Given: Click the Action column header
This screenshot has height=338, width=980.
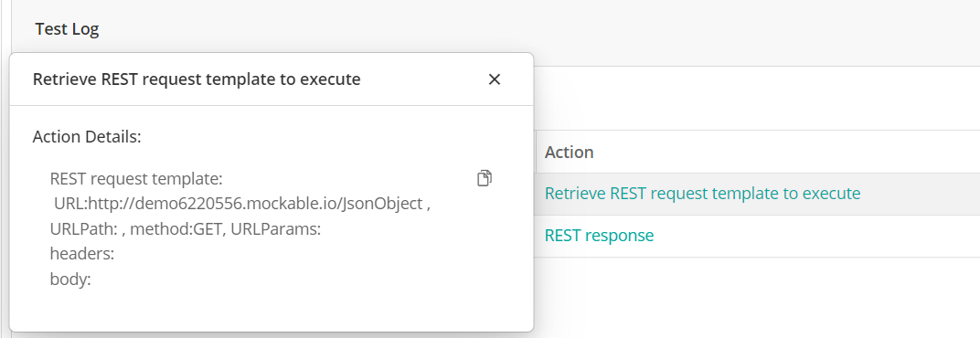Looking at the screenshot, I should pos(569,152).
